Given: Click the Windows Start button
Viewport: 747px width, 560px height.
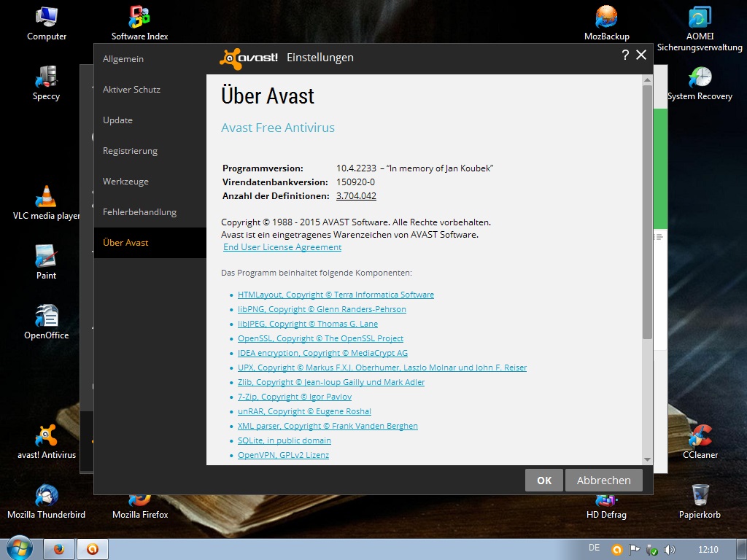Looking at the screenshot, I should click(18, 548).
